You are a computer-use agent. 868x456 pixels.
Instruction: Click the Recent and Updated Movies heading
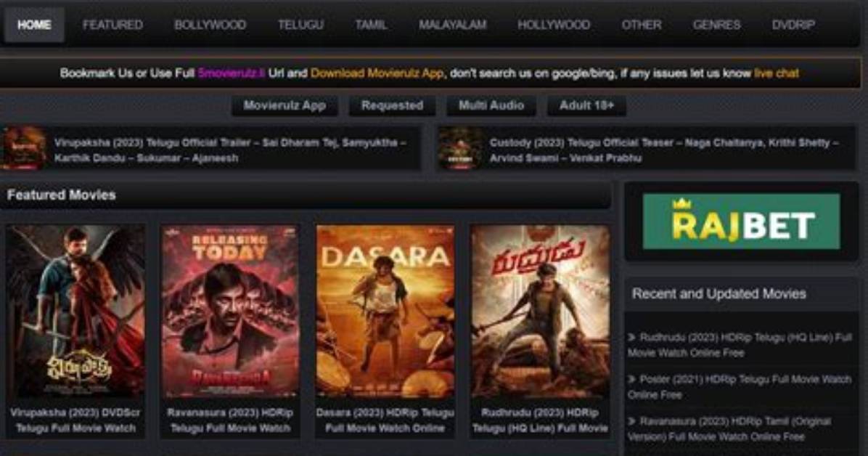click(x=719, y=293)
